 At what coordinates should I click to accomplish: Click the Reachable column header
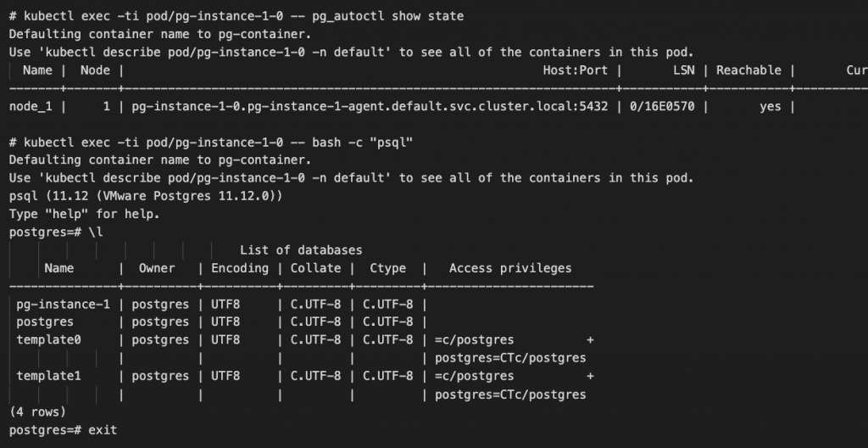[748, 70]
